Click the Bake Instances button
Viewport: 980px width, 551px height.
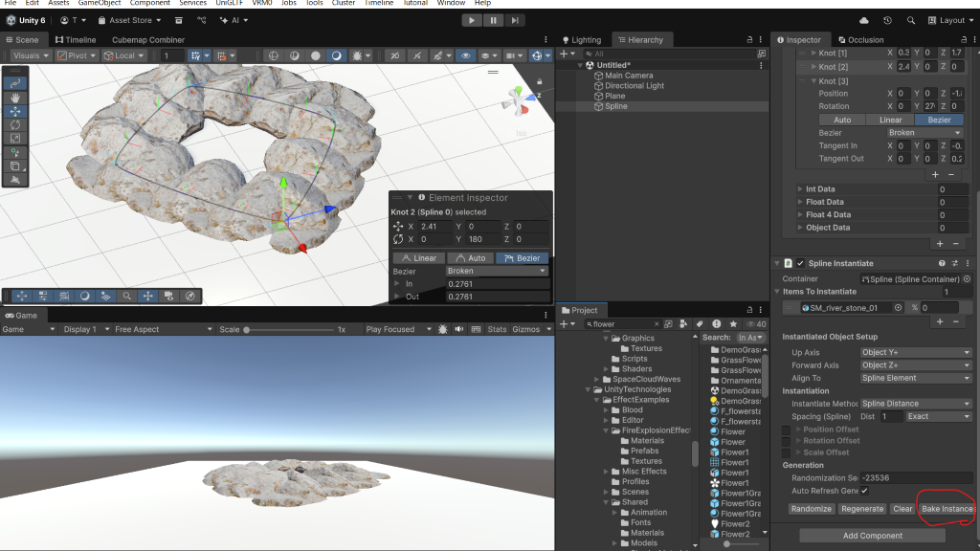pos(947,509)
